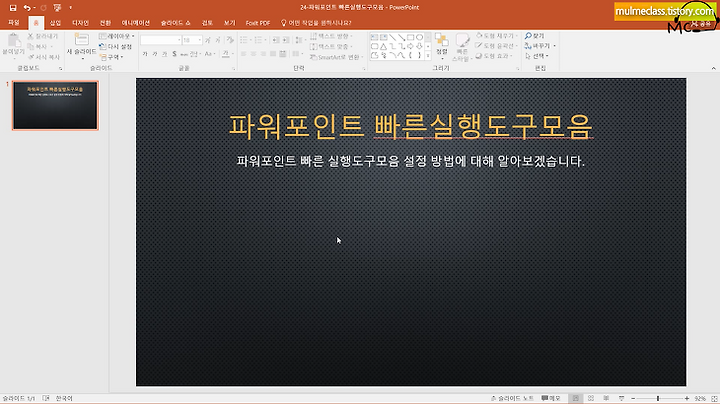Click the clear all formatting icon
Viewport: 720px width, 404px height.
230,40
